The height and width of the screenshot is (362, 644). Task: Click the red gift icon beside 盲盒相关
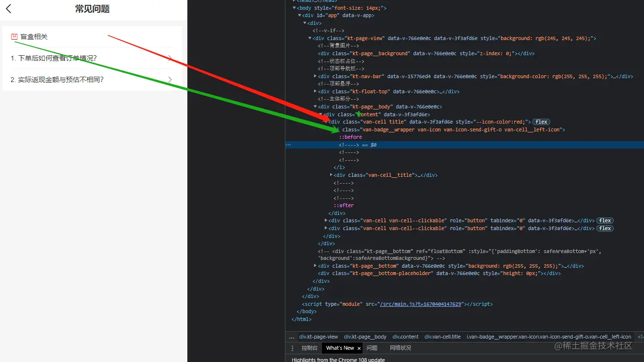click(x=14, y=37)
